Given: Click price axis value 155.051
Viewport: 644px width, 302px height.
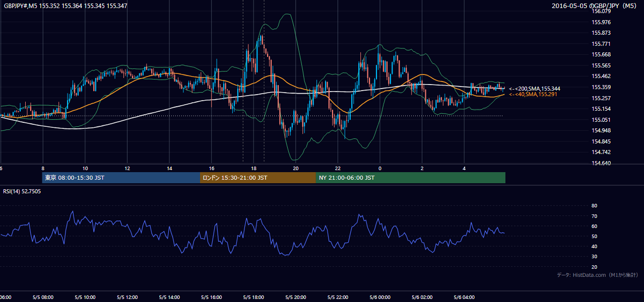Looking at the screenshot, I should tap(601, 120).
